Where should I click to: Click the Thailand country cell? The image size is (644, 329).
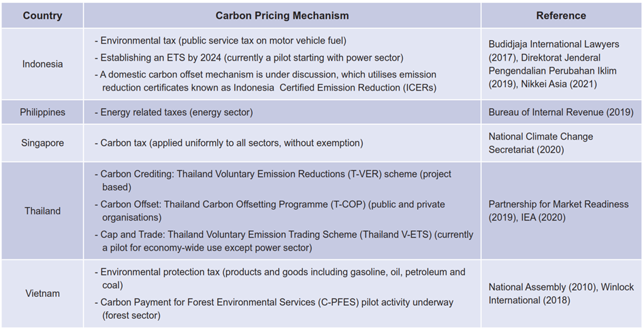(42, 211)
